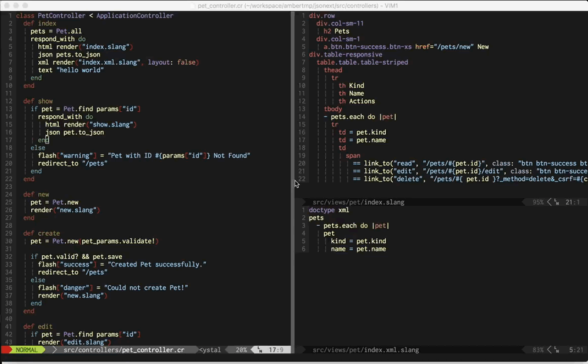Click 'pet = Pet.new' on line 25
The height and width of the screenshot is (364, 588).
(x=54, y=202)
